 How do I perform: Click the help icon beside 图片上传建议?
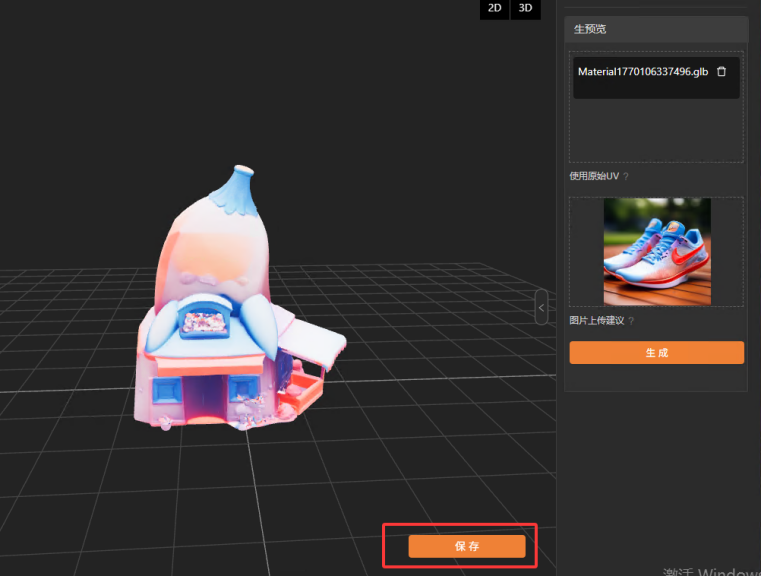click(631, 321)
